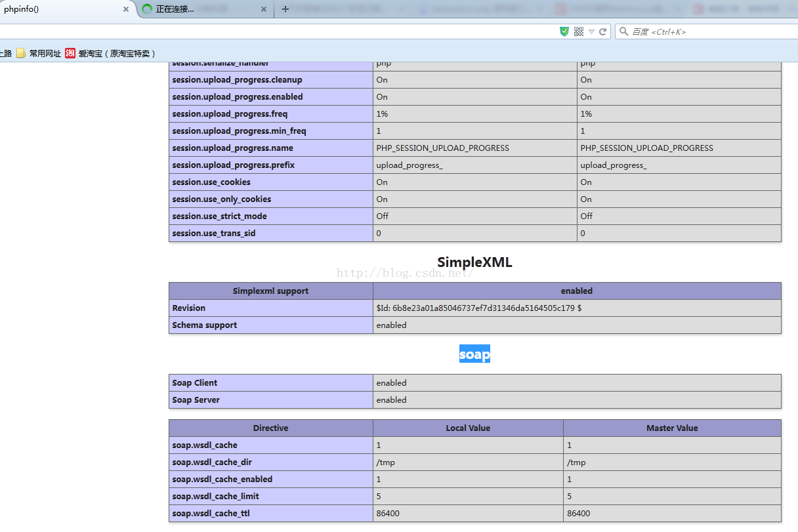Click the Master Value column header

point(672,428)
